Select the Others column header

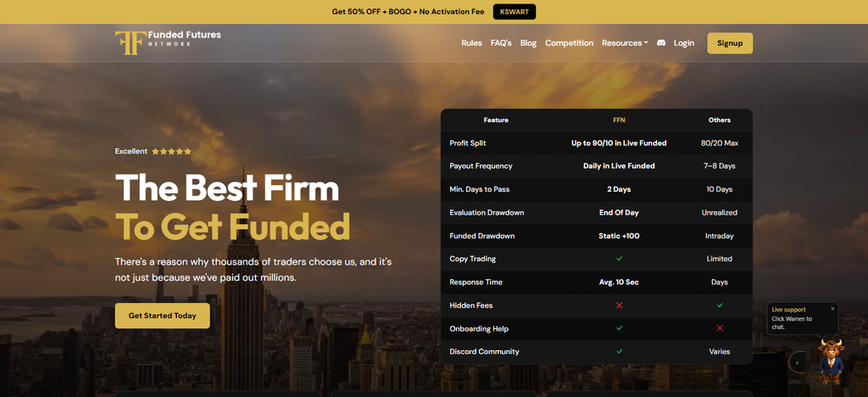point(720,120)
